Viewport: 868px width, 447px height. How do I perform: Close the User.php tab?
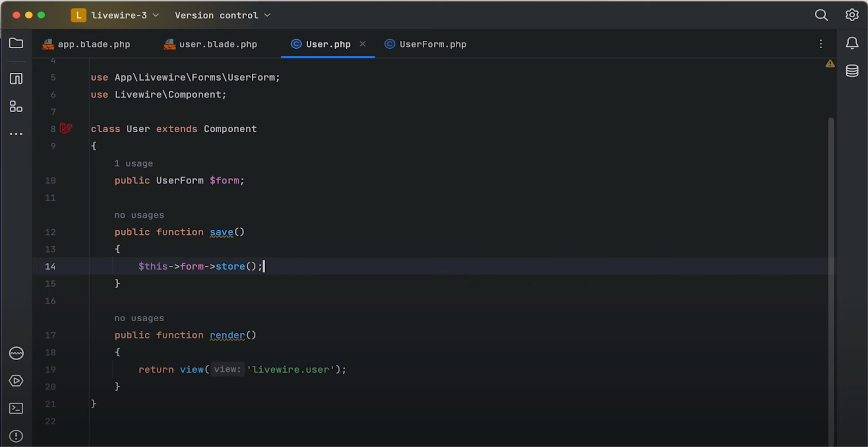(362, 44)
